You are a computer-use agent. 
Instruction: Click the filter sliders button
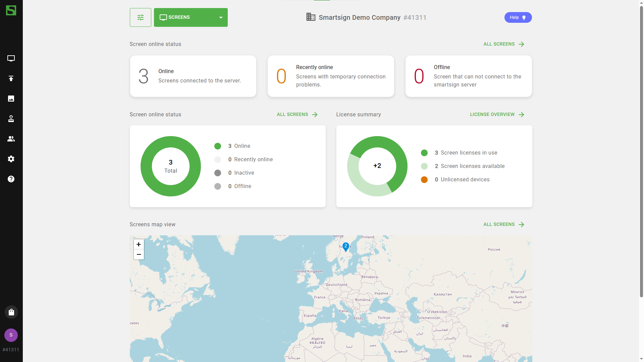coord(140,17)
